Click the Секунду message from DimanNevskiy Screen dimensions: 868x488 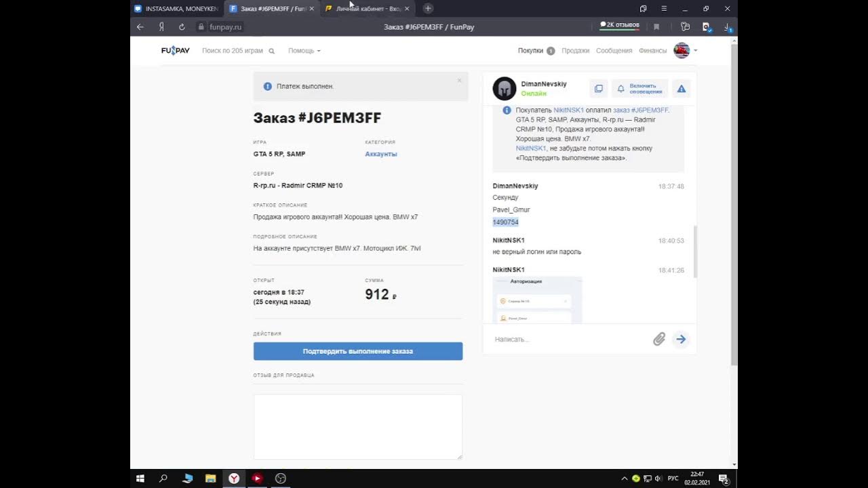[505, 198]
